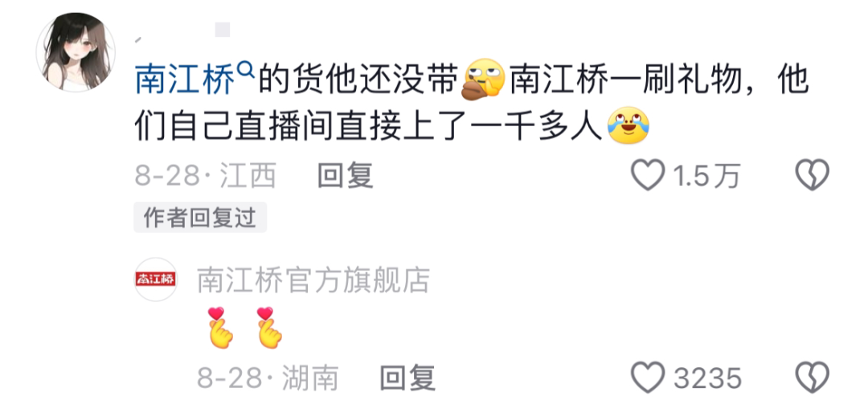The height and width of the screenshot is (417, 868).
Task: Tap the first finger heart emoji
Action: pyautogui.click(x=219, y=327)
